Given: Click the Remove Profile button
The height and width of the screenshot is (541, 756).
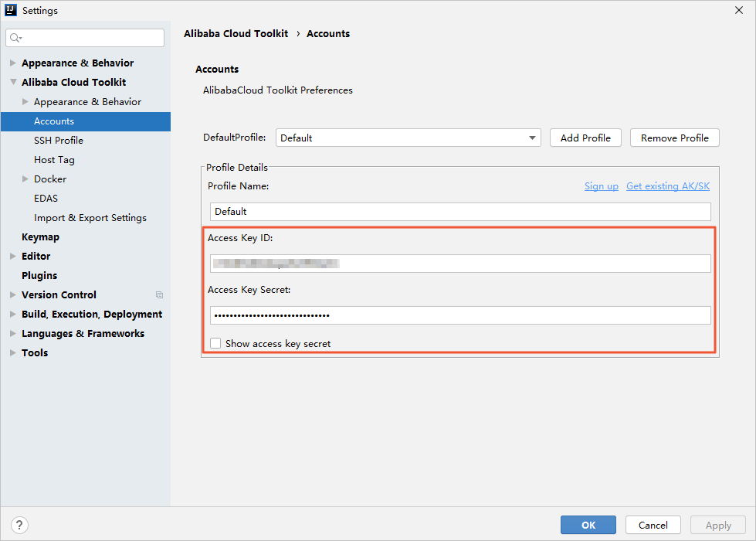Looking at the screenshot, I should click(674, 138).
